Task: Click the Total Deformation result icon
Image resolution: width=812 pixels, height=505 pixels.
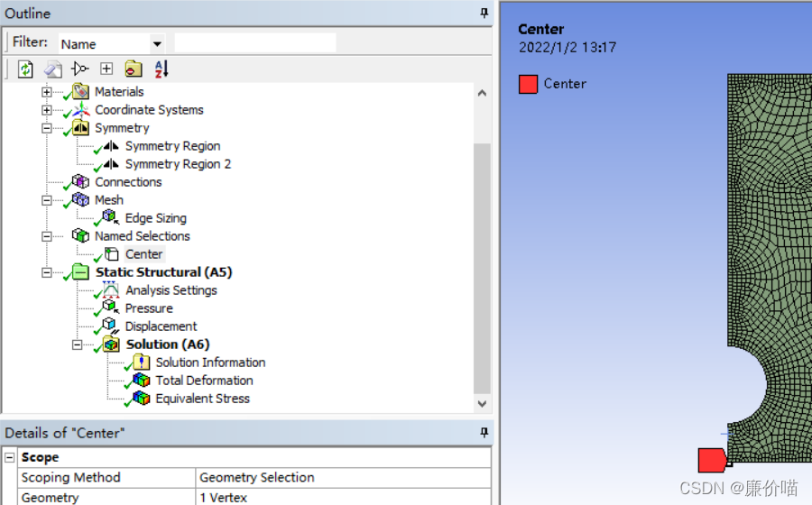Action: pos(142,381)
